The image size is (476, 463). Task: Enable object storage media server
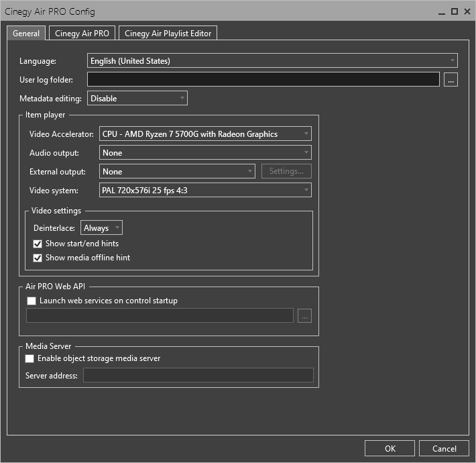pos(29,358)
